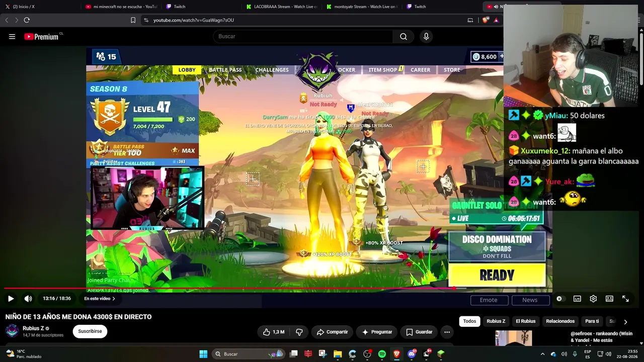
Task: Open the Brave Shields lion icon
Action: pyautogui.click(x=486, y=20)
